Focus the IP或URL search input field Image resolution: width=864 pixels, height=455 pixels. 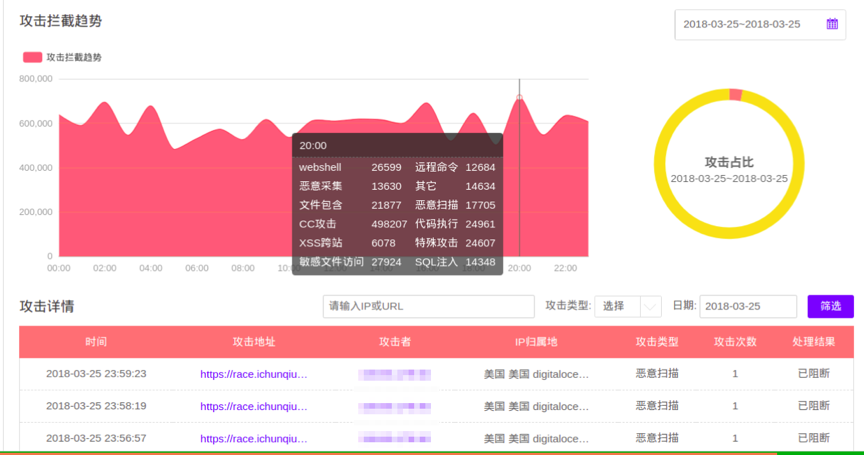click(428, 306)
